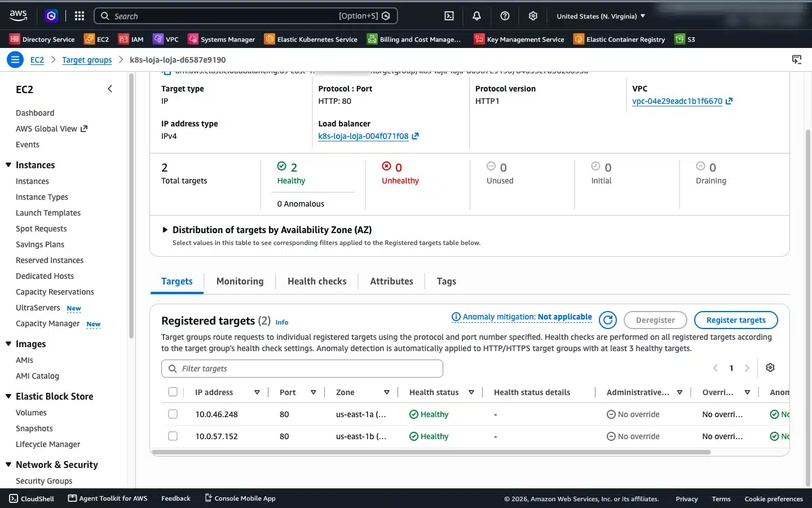Collapse the Instances sidebar section
Image resolution: width=812 pixels, height=508 pixels.
pyautogui.click(x=8, y=165)
